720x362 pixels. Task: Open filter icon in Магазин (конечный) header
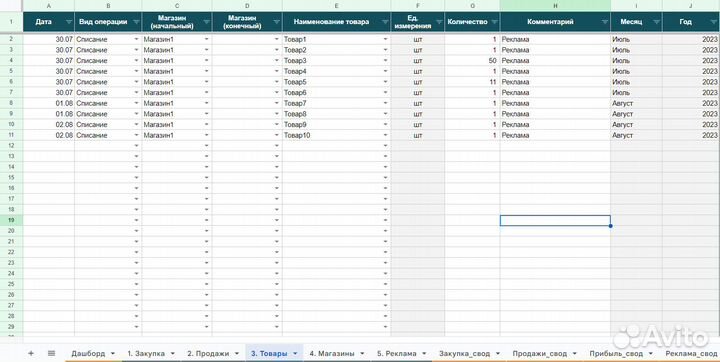tap(276, 22)
